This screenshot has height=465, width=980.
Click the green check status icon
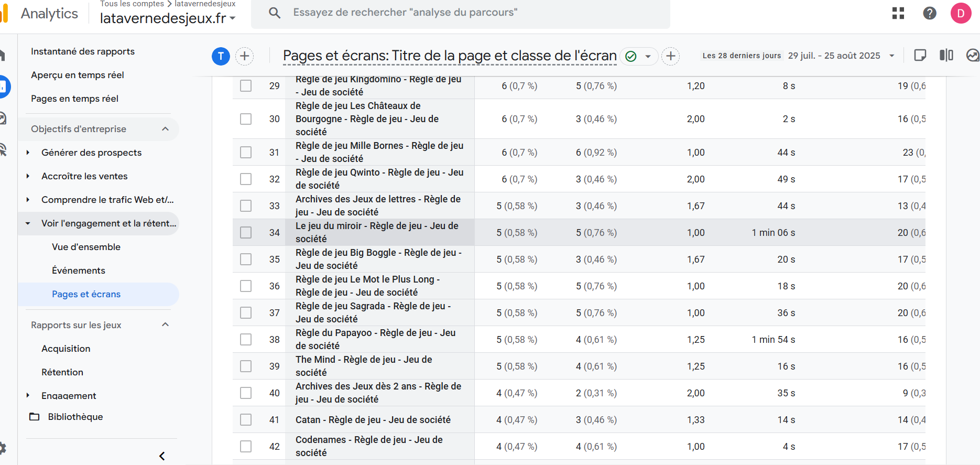click(x=631, y=56)
